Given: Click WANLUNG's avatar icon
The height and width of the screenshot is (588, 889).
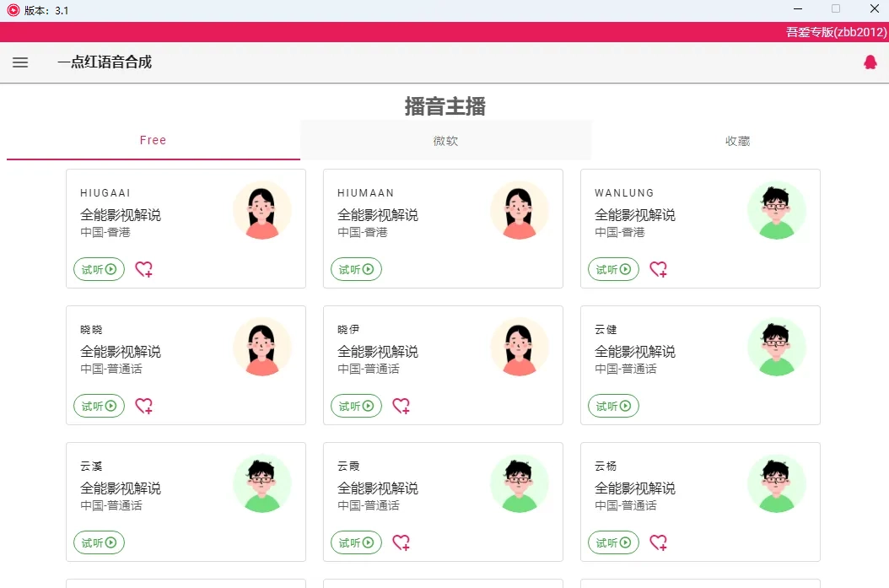Looking at the screenshot, I should pyautogui.click(x=777, y=209).
